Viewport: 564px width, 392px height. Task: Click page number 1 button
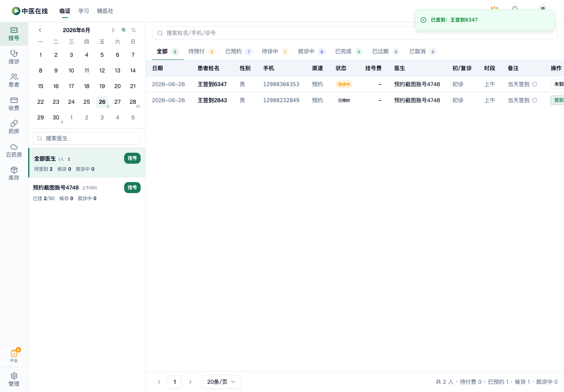pyautogui.click(x=175, y=382)
